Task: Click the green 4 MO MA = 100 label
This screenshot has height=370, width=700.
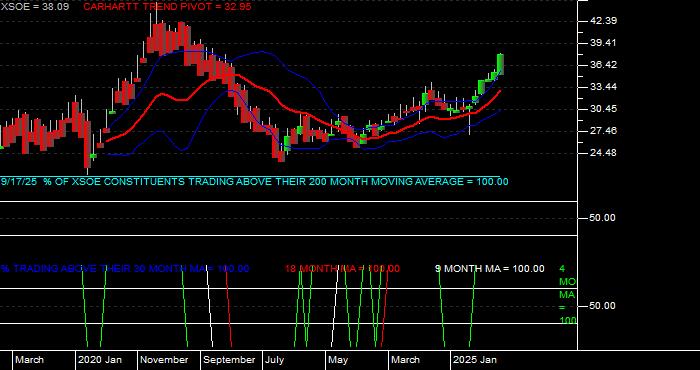Action: [568, 295]
